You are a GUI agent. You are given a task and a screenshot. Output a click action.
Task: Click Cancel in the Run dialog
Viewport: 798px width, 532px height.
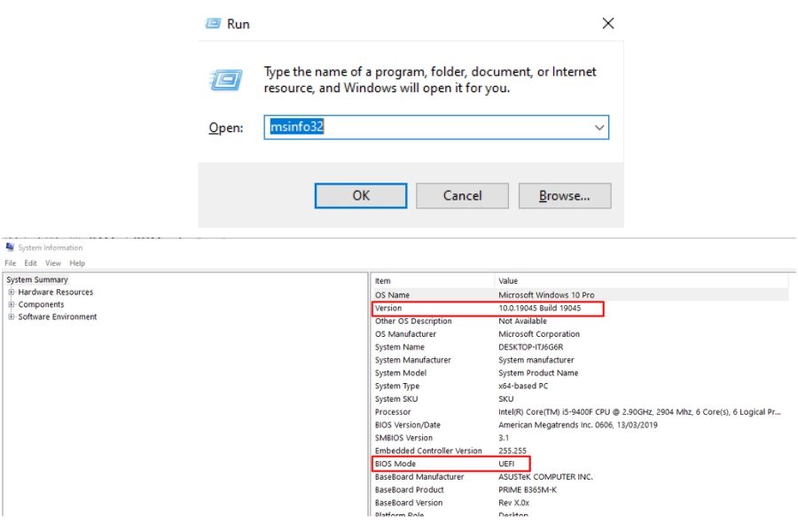click(462, 195)
